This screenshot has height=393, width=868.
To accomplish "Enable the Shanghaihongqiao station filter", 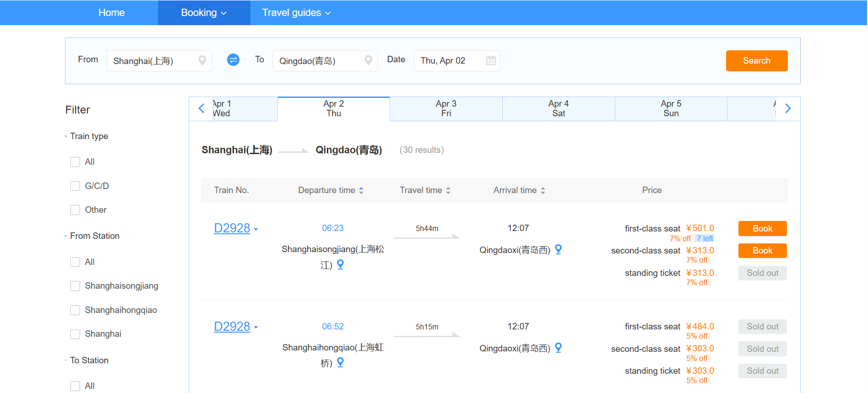I will (x=75, y=310).
